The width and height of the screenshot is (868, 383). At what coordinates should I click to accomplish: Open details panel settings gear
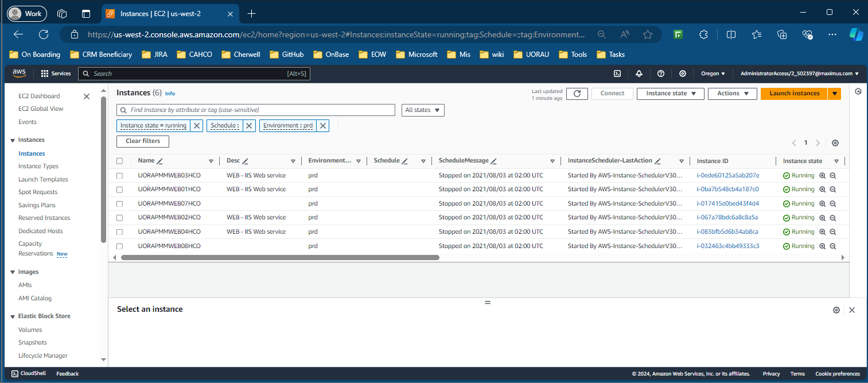click(x=836, y=310)
